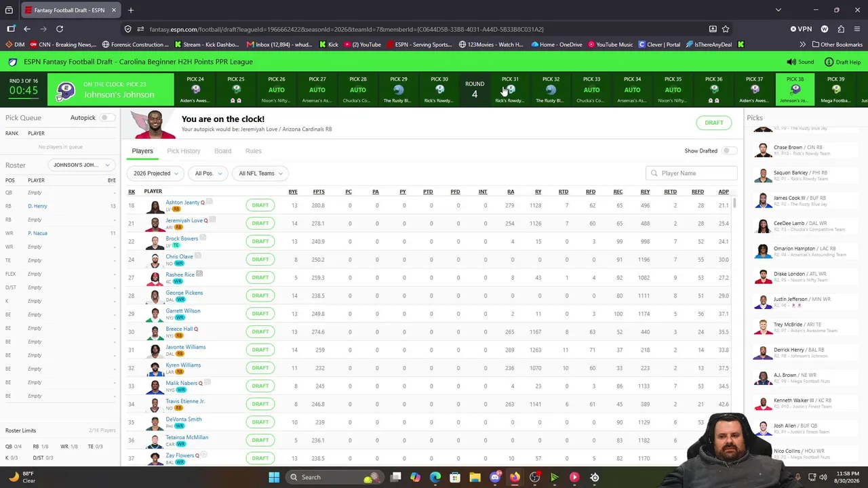The image size is (868, 488).
Task: Open Microsoft Store from the taskbar
Action: 455,477
